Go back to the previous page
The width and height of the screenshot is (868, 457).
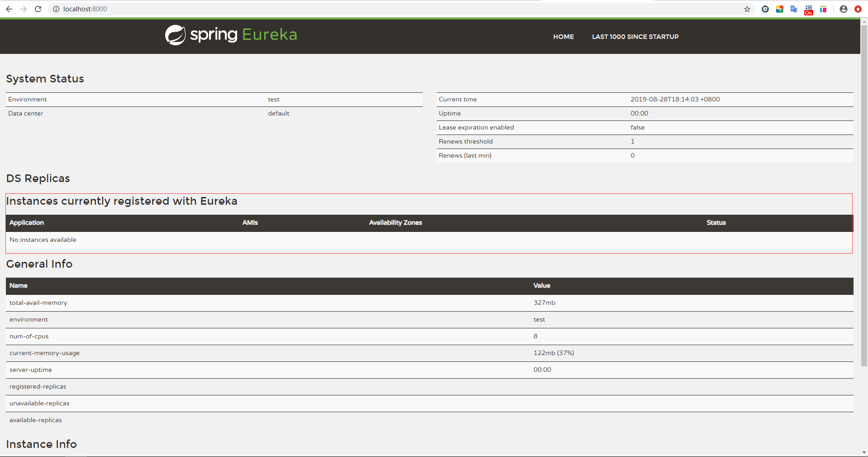pos(9,9)
